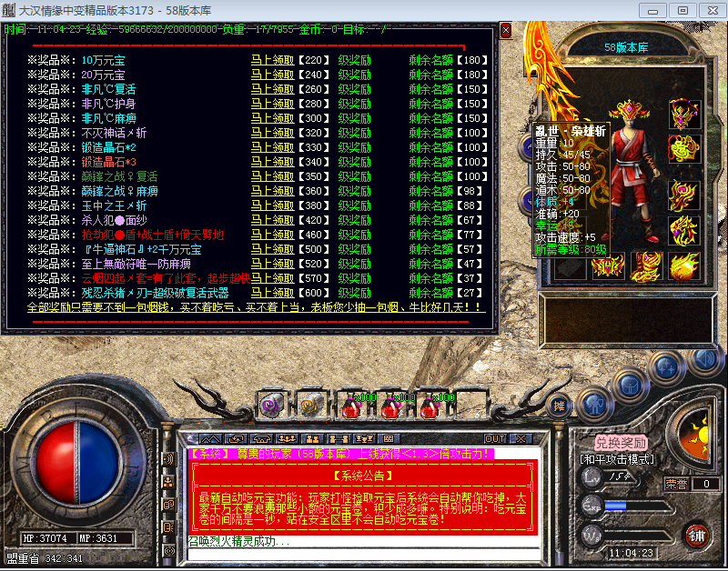The width and height of the screenshot is (728, 571).
Task: Click the linked-people trade icon in chat toolbar
Action: 338,438
